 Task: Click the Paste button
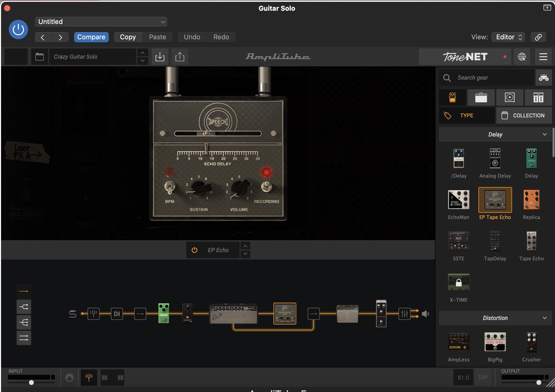pyautogui.click(x=158, y=37)
